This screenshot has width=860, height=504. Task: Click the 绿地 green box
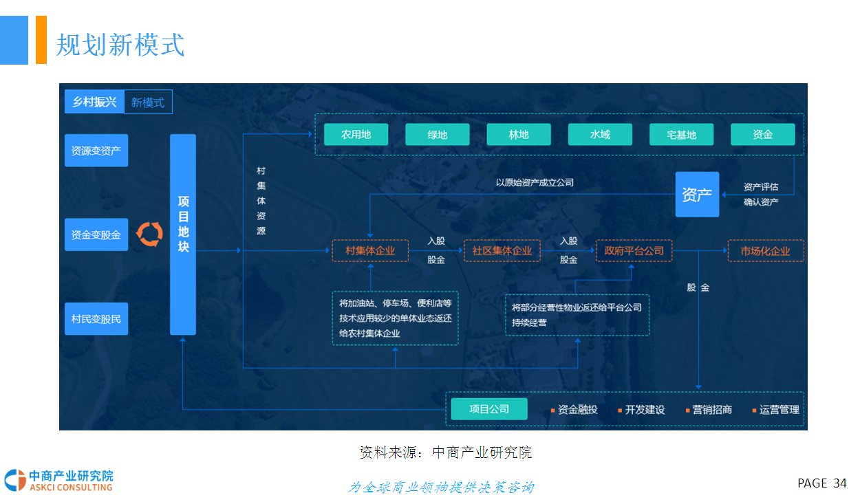[x=438, y=135]
